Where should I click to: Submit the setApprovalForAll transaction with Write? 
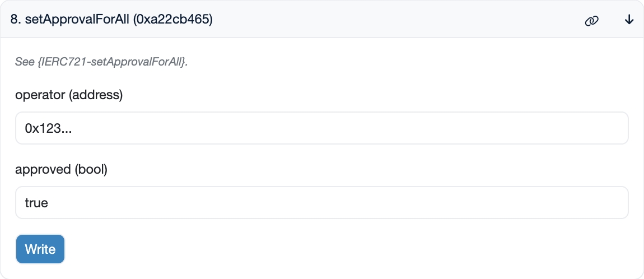40,249
